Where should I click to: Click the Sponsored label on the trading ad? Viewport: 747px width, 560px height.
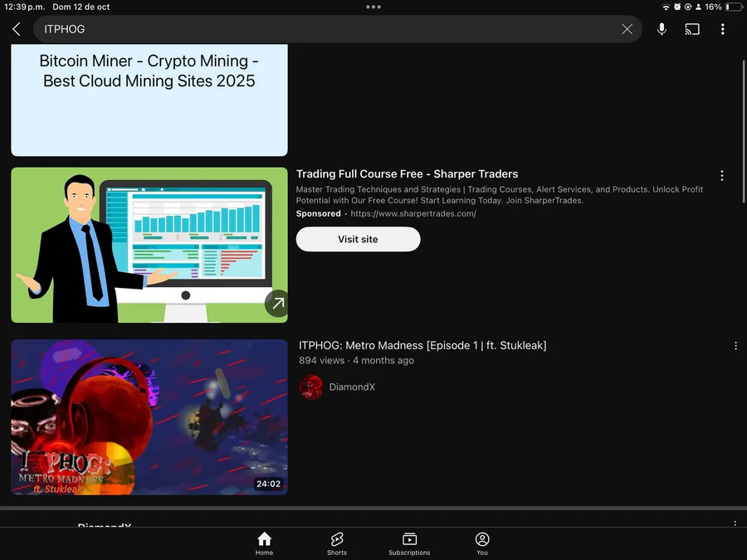coord(318,214)
